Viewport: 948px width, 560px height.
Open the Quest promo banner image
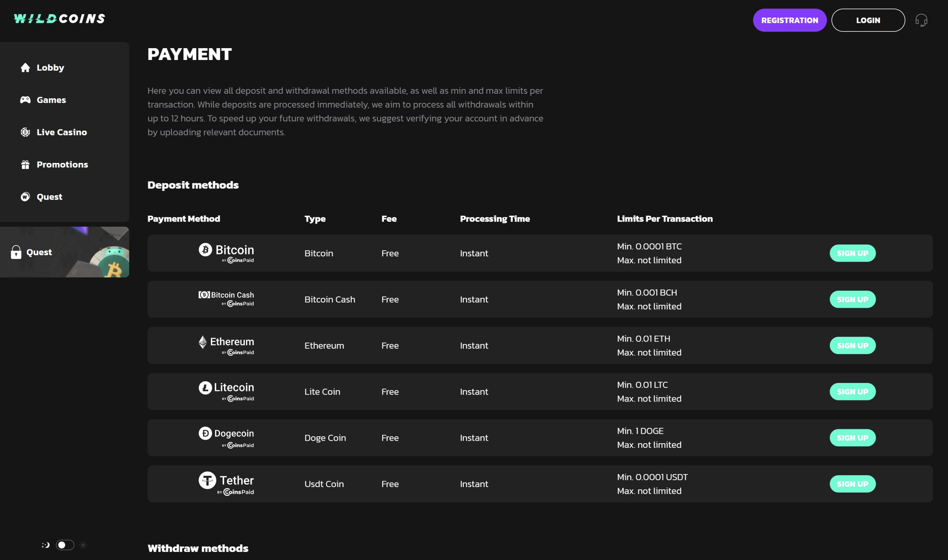(64, 252)
